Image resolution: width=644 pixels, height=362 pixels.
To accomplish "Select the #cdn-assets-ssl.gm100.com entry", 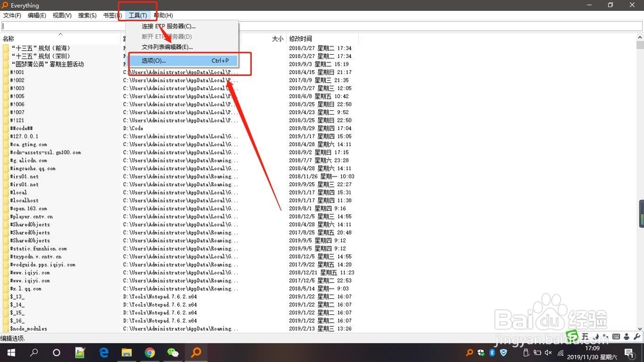I will click(x=46, y=152).
